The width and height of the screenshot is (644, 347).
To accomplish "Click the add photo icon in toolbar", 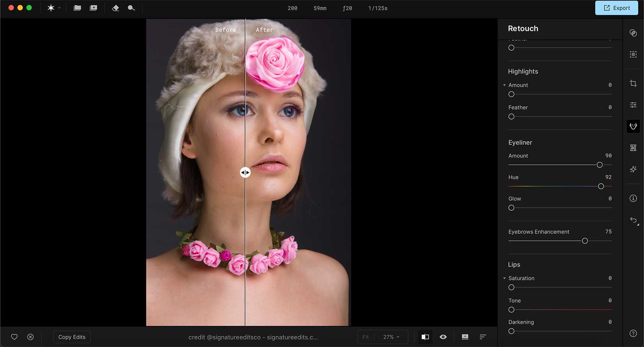I will tap(93, 8).
